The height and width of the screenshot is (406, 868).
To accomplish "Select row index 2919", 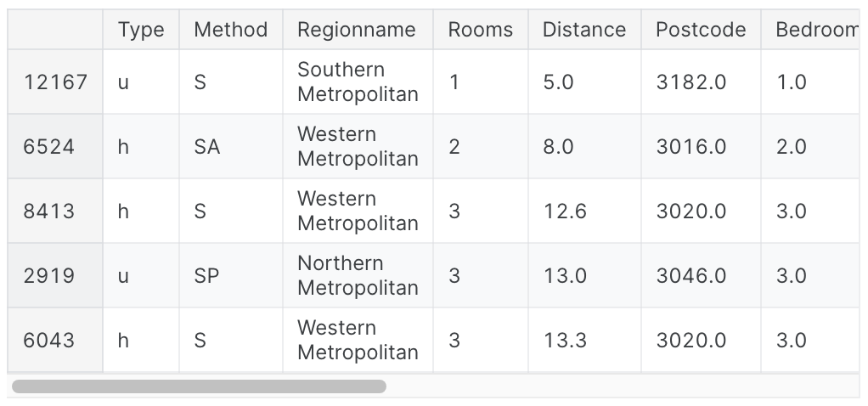I will tap(55, 276).
